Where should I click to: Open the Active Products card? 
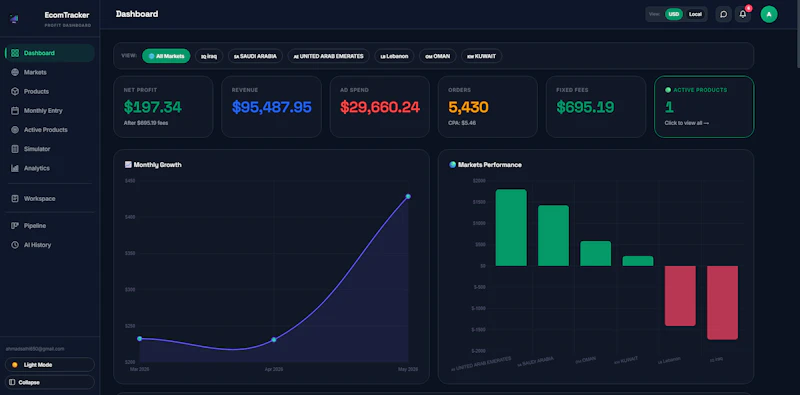tap(704, 107)
